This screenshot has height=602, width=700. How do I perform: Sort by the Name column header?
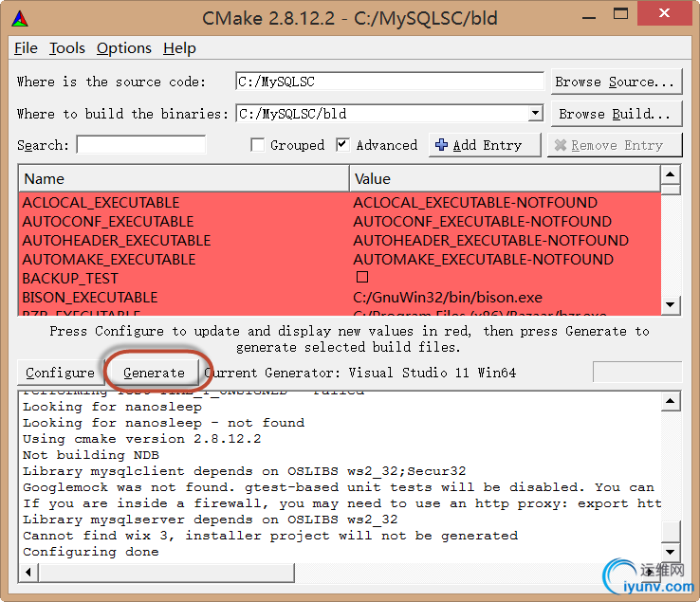(183, 179)
